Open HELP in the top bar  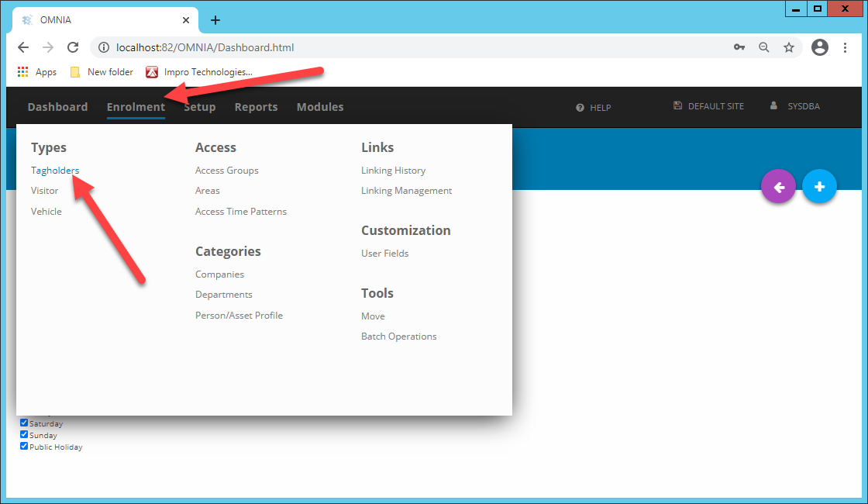[594, 108]
